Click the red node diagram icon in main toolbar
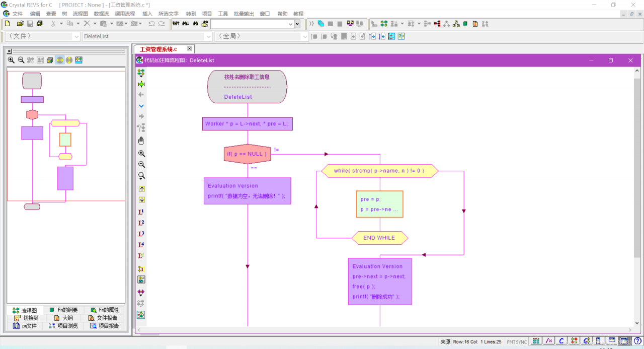This screenshot has width=644, height=349. coord(437,24)
